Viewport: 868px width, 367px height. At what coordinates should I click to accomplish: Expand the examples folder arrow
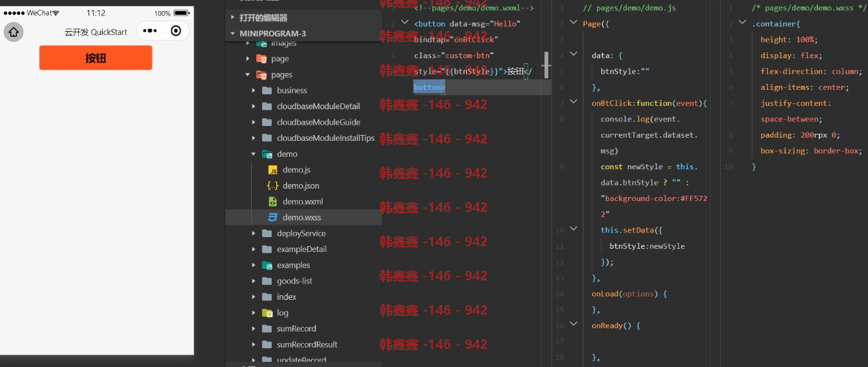point(254,266)
